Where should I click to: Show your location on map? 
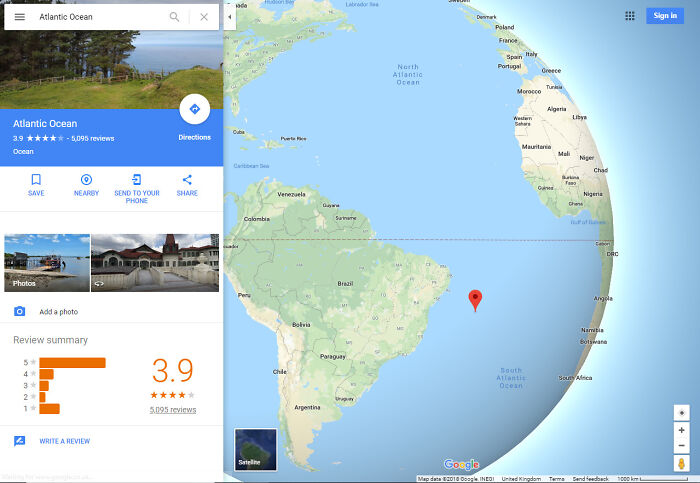click(x=681, y=413)
